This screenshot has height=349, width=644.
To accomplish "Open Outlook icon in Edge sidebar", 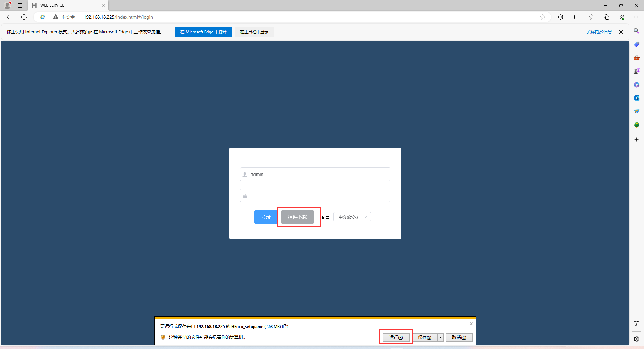I will point(636,98).
